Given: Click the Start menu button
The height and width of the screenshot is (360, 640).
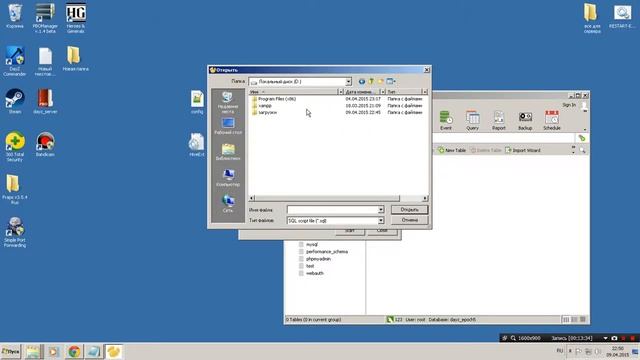Looking at the screenshot, I should click(x=11, y=351).
